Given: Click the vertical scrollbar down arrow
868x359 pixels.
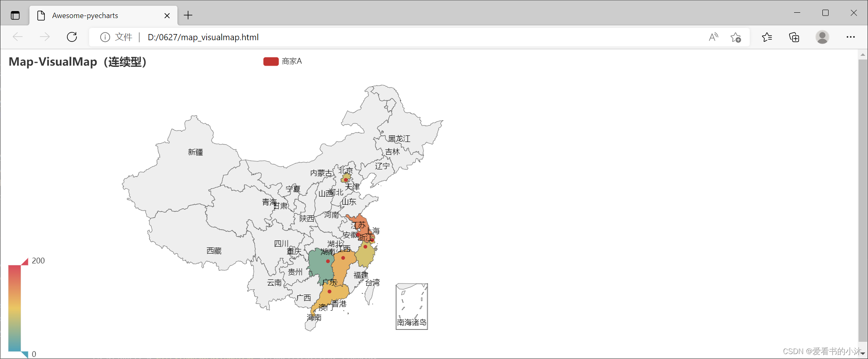Looking at the screenshot, I should coord(863,354).
